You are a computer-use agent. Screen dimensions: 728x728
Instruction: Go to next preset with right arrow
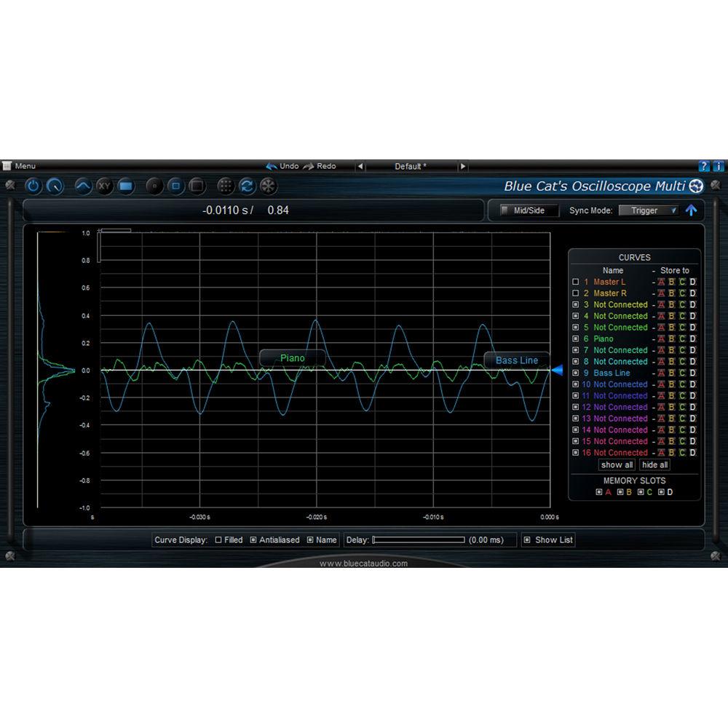pyautogui.click(x=462, y=167)
